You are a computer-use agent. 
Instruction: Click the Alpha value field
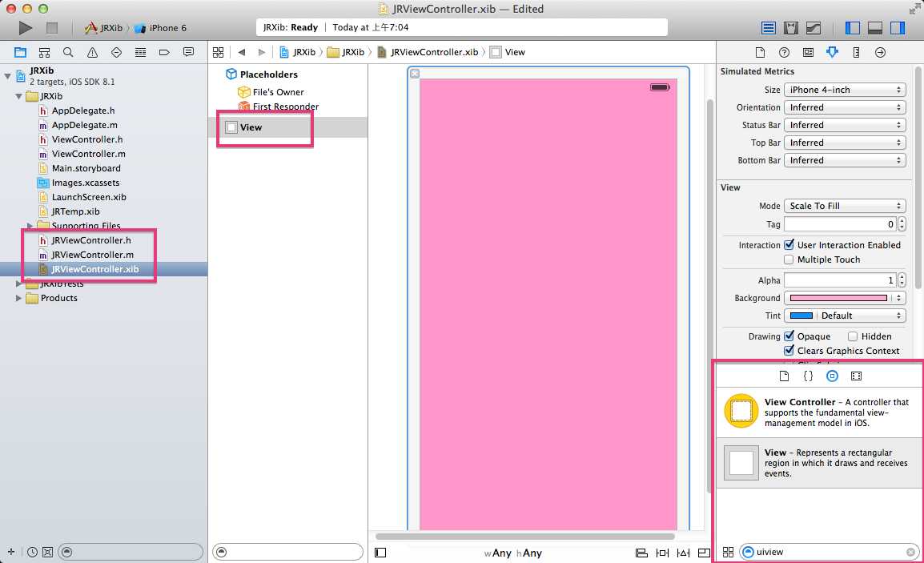click(x=840, y=280)
